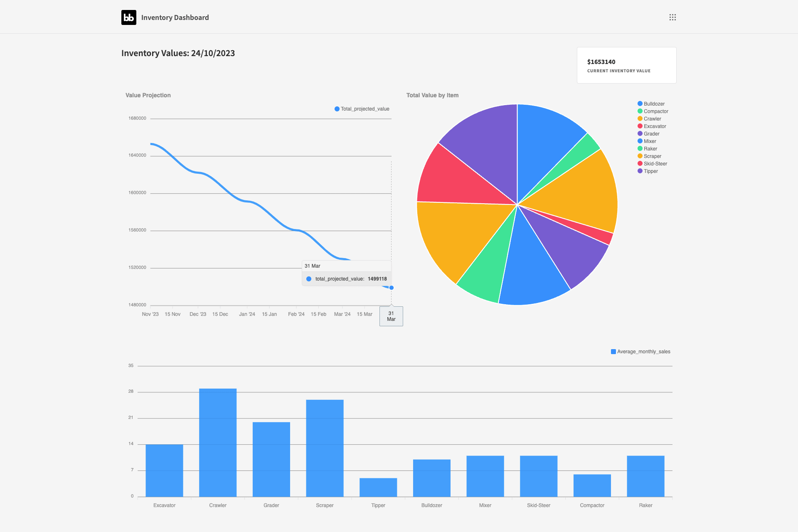Click the Inventory Values: 24/10/2023 heading
The width and height of the screenshot is (798, 532).
click(178, 53)
